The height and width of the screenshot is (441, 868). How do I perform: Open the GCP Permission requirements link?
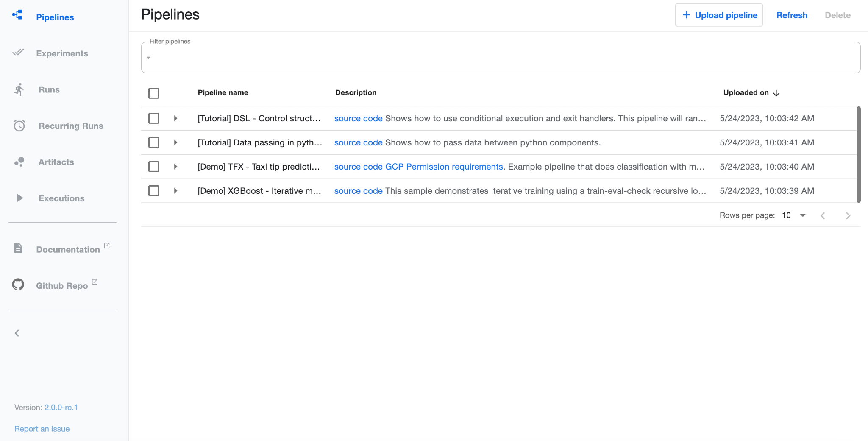click(x=444, y=167)
